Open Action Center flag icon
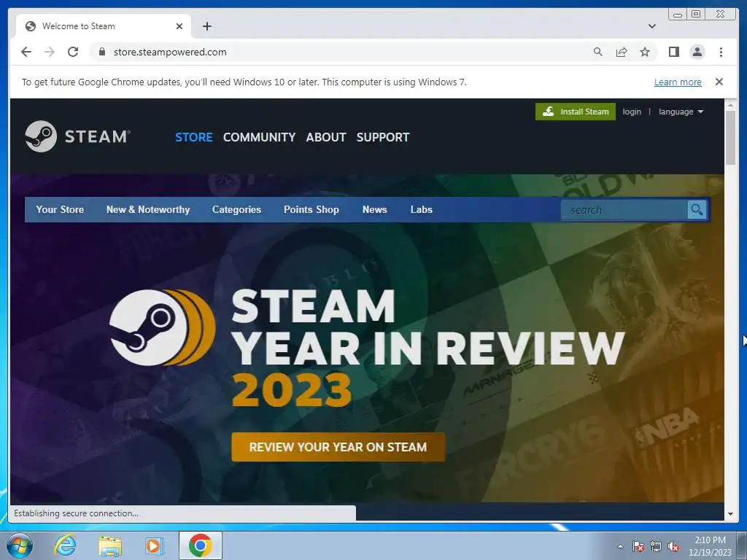 click(x=638, y=546)
